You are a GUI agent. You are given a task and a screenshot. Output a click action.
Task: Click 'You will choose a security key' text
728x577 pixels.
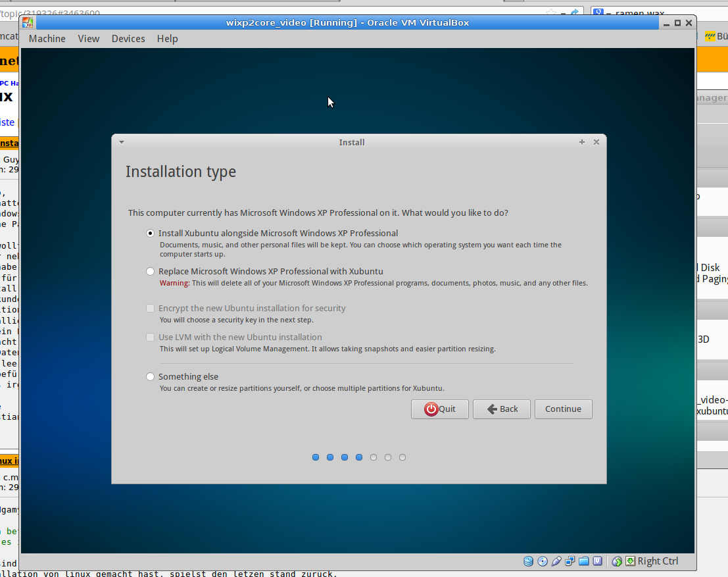click(x=237, y=320)
